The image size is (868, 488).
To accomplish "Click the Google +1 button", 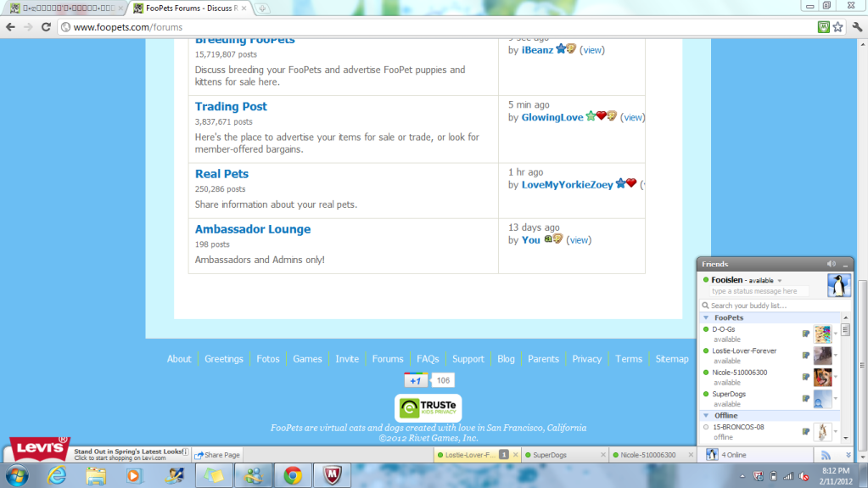I will (416, 380).
